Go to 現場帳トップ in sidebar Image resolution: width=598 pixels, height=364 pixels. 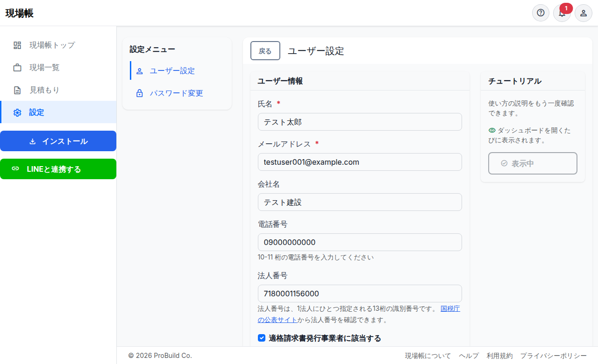pos(58,45)
